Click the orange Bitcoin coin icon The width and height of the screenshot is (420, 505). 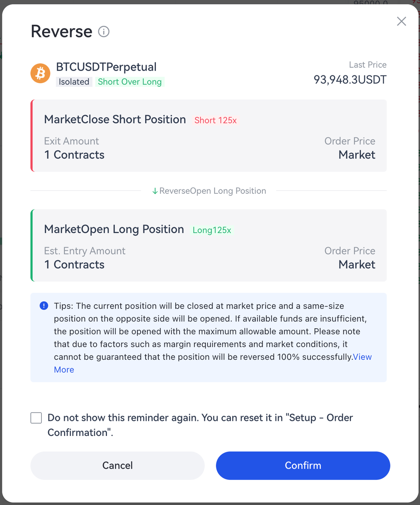pyautogui.click(x=40, y=73)
